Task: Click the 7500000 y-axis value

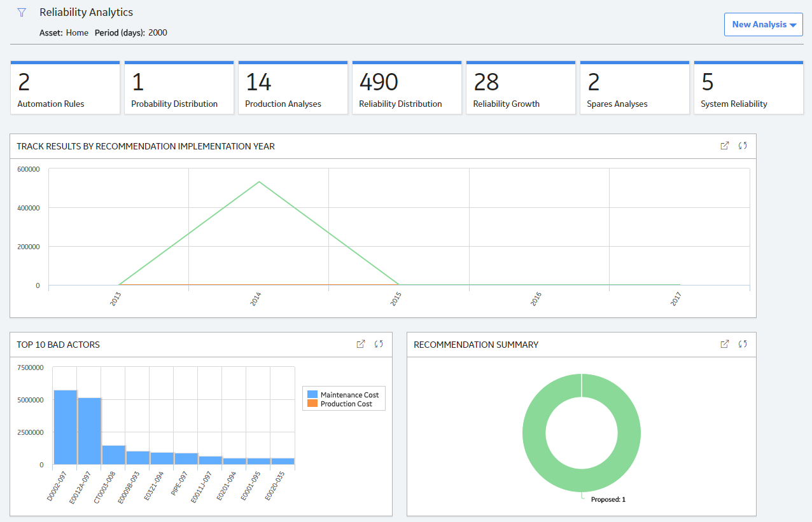Action: coord(30,367)
